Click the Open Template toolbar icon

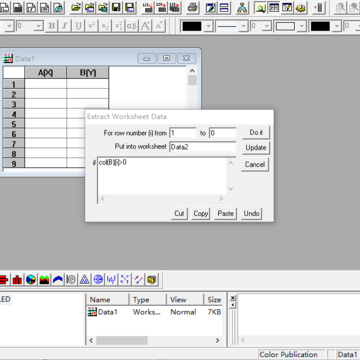[x=89, y=7]
